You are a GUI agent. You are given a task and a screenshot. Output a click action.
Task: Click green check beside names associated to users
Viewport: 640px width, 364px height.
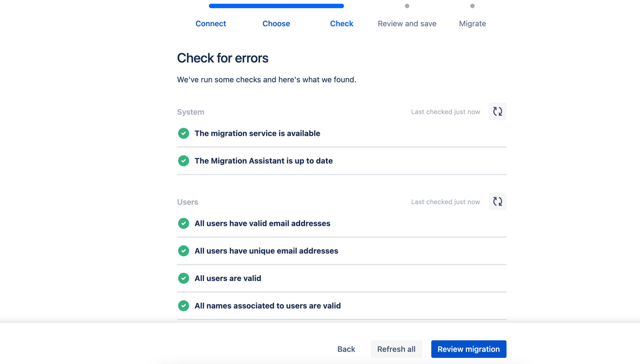pyautogui.click(x=183, y=306)
